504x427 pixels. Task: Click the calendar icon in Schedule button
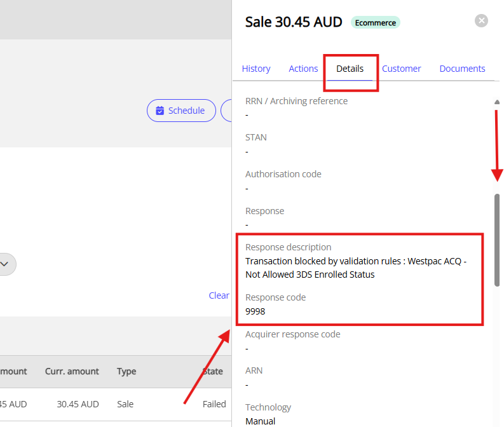(160, 111)
